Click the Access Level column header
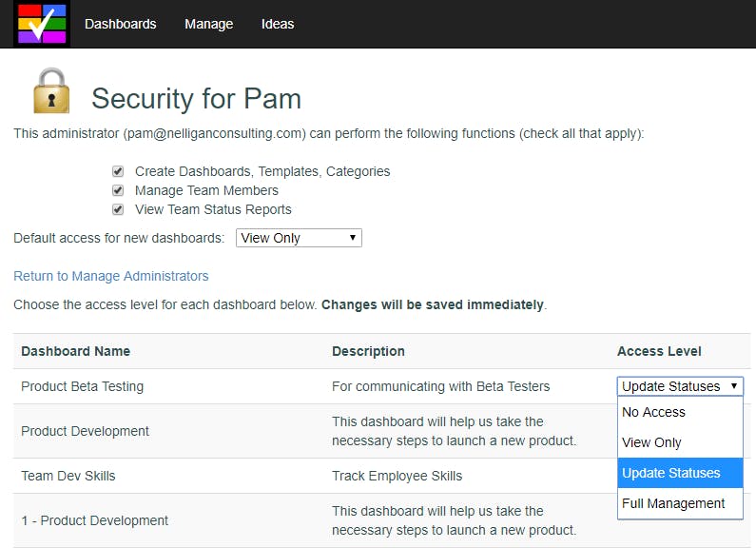The image size is (756, 548). click(x=659, y=351)
